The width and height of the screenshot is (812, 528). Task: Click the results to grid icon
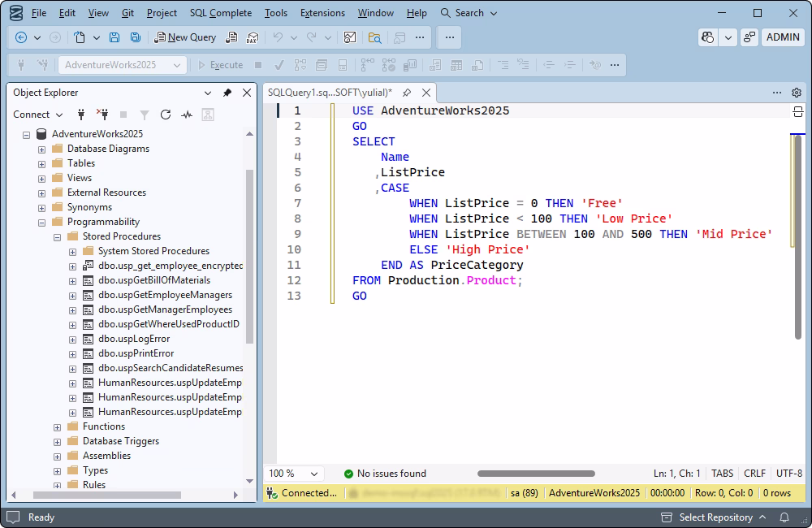tap(456, 65)
